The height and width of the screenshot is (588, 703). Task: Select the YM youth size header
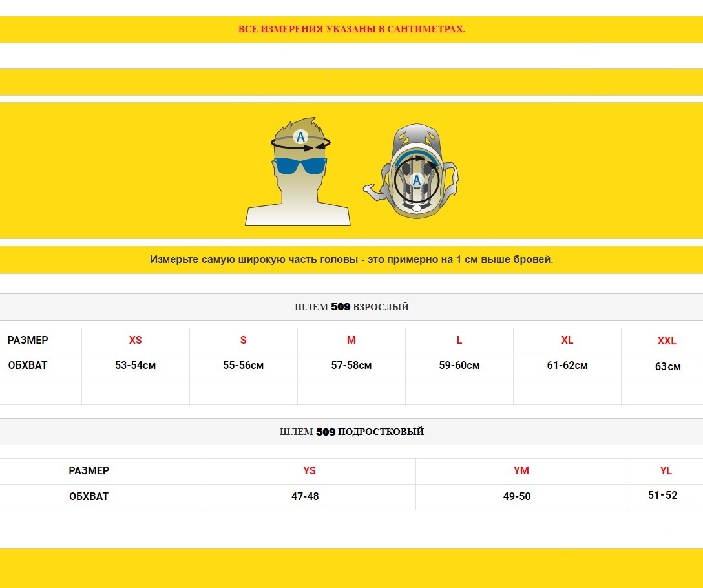tap(521, 471)
